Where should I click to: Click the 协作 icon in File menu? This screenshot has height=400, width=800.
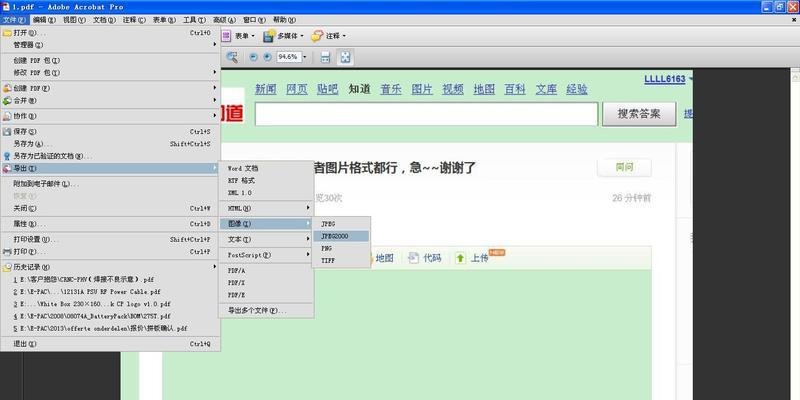pyautogui.click(x=7, y=116)
